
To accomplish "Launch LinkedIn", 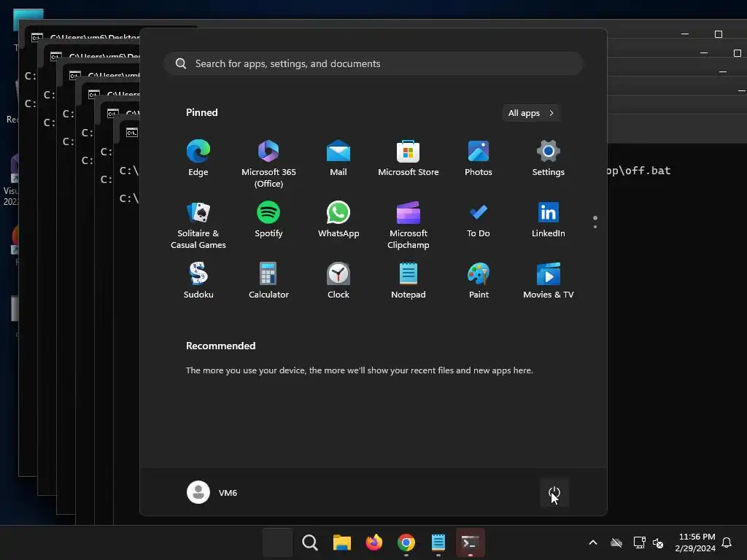I will (549, 219).
